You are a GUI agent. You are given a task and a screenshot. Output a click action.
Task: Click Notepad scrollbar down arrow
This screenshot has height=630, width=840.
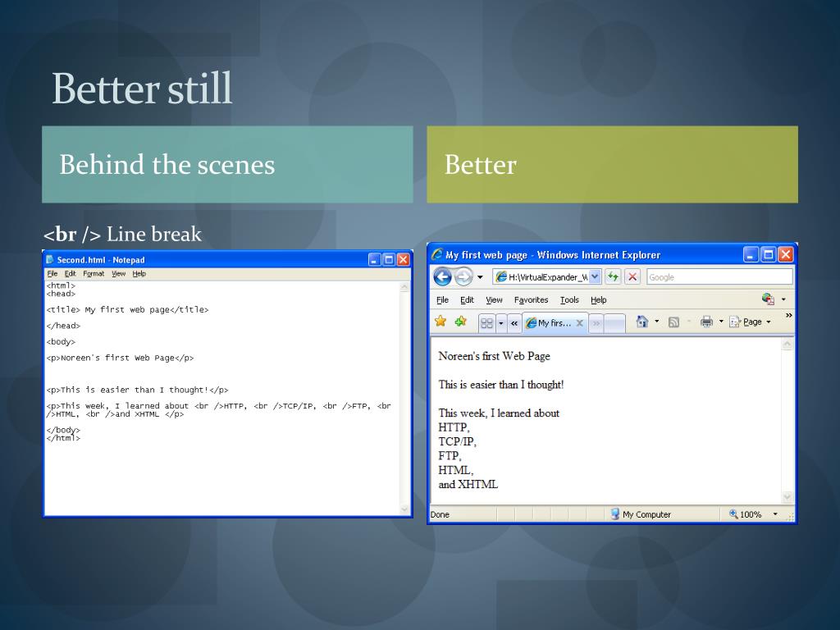pyautogui.click(x=404, y=509)
